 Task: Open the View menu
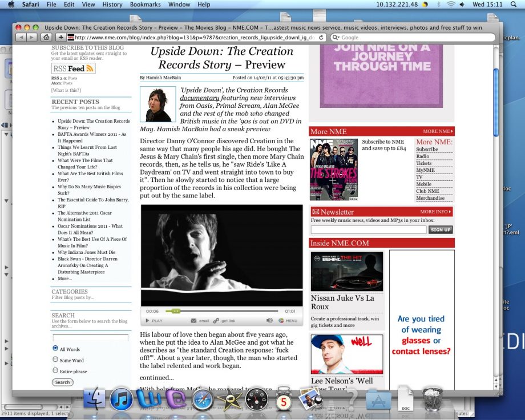(88, 5)
